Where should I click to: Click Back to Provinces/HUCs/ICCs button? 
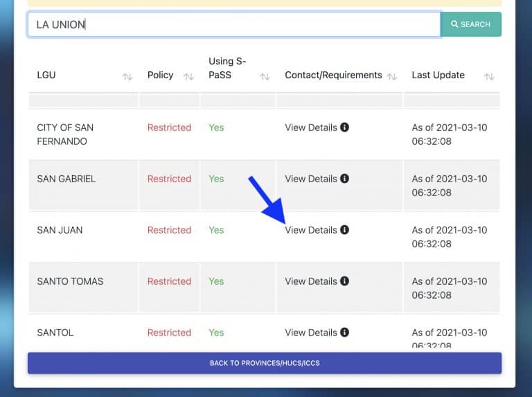[264, 363]
